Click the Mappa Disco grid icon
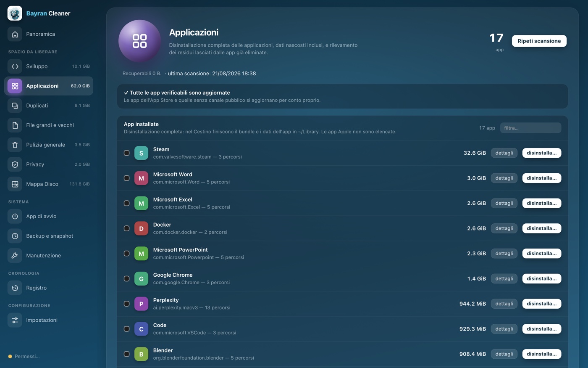The image size is (588, 368). coord(15,184)
